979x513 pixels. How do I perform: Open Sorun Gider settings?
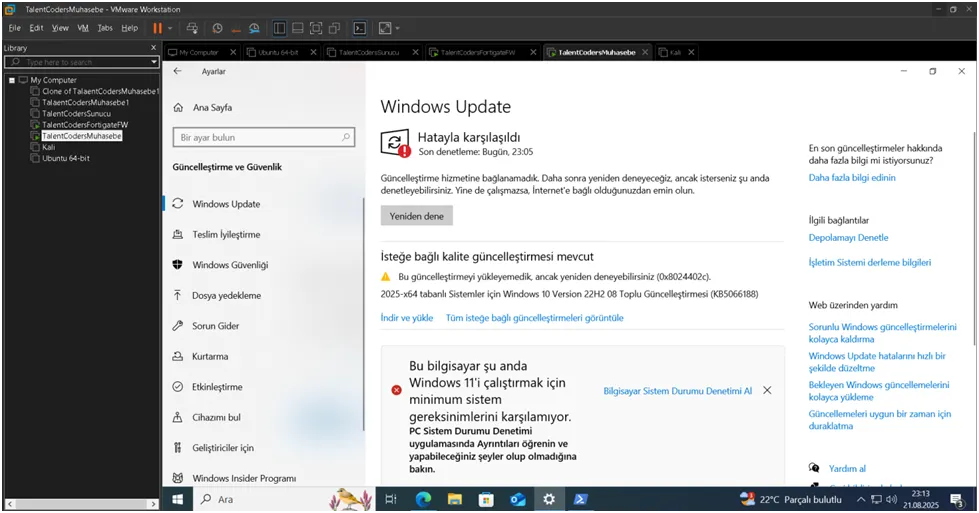[x=215, y=326]
